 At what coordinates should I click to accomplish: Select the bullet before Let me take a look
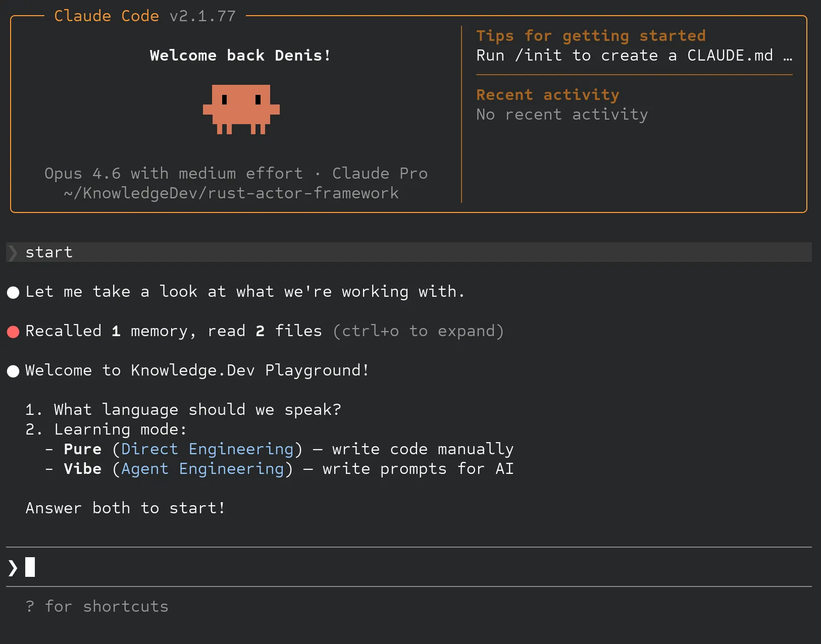tap(13, 292)
